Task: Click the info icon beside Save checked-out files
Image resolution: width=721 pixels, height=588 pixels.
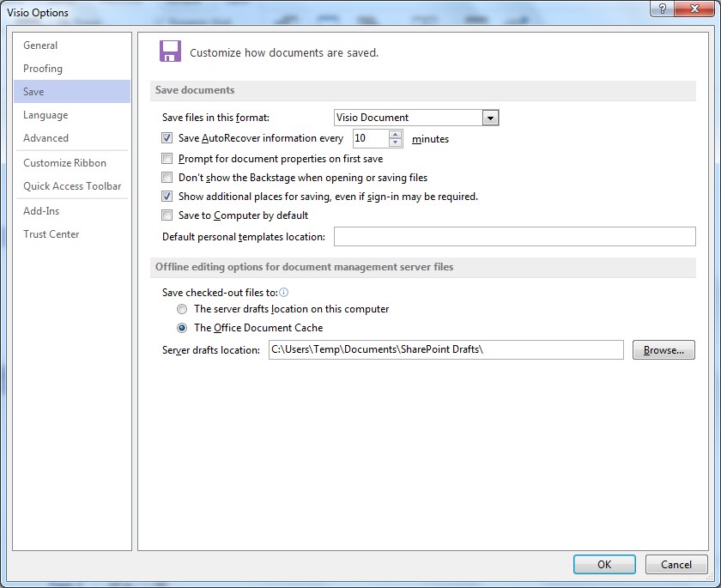Action: point(284,293)
